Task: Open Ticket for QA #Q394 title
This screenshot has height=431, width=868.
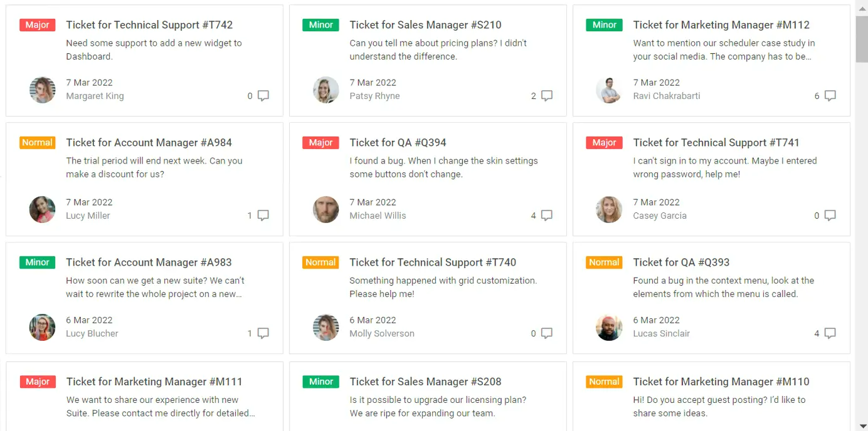Action: click(x=398, y=143)
